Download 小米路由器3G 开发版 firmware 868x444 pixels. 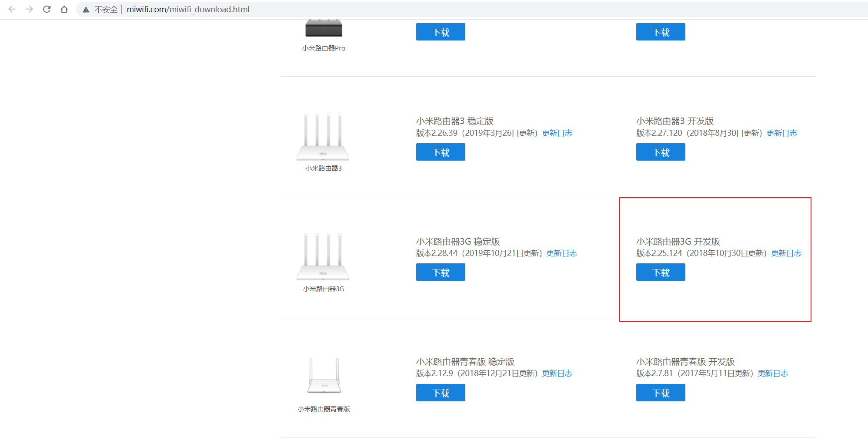[661, 272]
